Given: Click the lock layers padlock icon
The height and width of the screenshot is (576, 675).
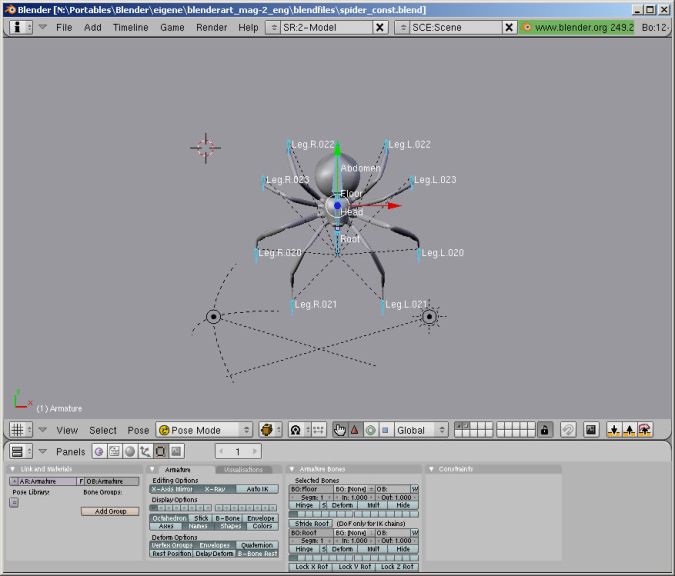Looking at the screenshot, I should (545, 430).
